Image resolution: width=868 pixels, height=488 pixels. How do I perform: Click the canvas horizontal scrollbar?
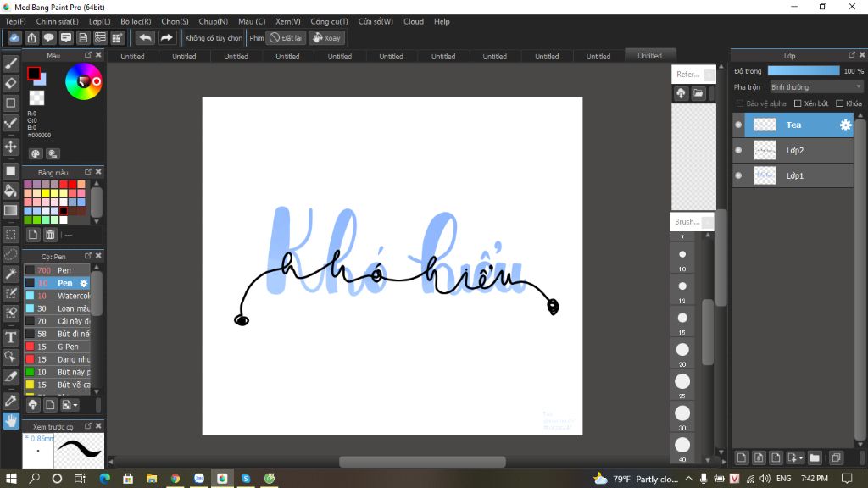pyautogui.click(x=422, y=462)
